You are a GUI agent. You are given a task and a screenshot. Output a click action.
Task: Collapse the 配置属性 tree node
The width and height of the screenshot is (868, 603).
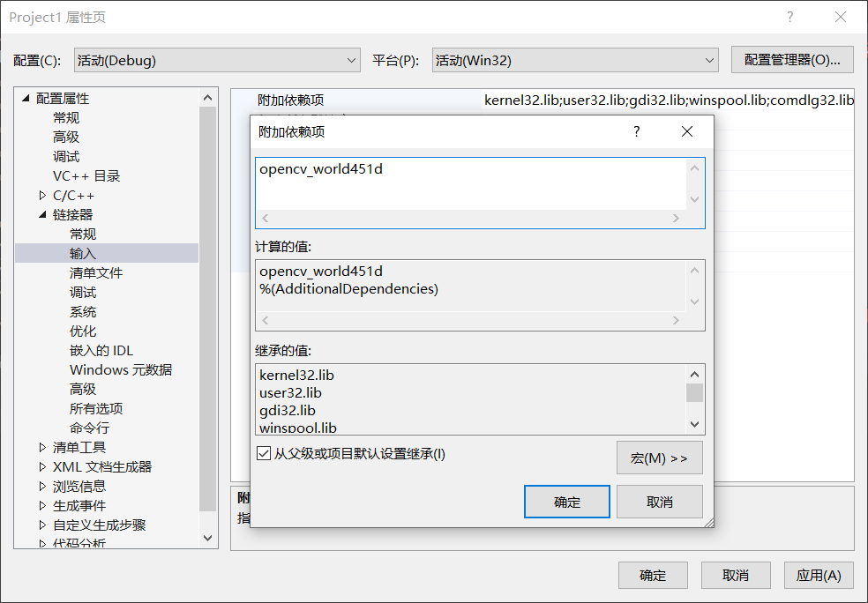26,99
